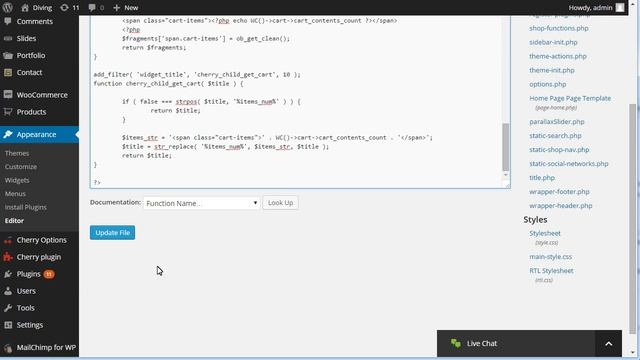
Task: Open the shop-functions.php file
Action: pos(559,28)
